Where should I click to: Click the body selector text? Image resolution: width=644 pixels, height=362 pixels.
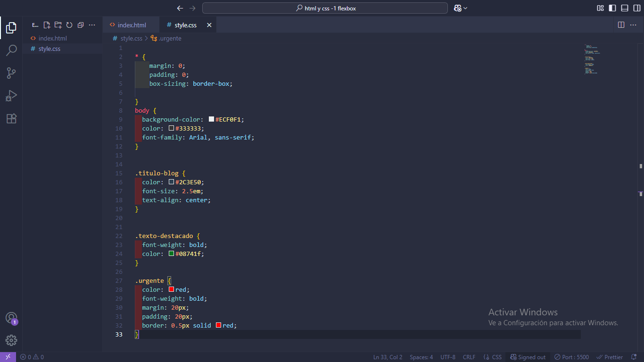[x=142, y=111]
